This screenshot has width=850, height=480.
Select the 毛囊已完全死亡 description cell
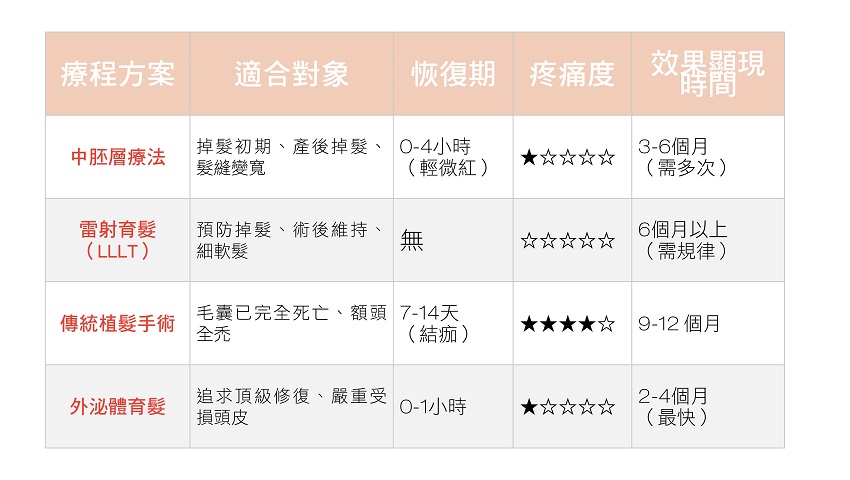tap(291, 324)
